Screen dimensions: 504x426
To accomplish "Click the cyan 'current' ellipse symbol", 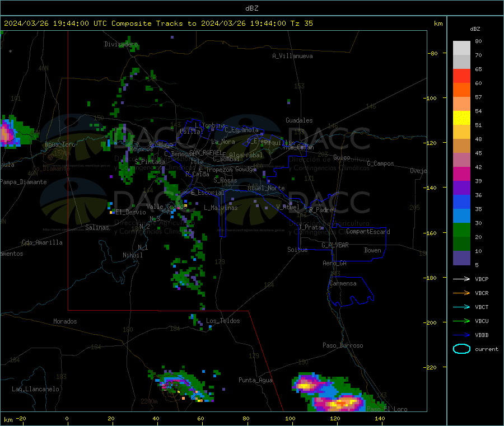I will pyautogui.click(x=461, y=349).
